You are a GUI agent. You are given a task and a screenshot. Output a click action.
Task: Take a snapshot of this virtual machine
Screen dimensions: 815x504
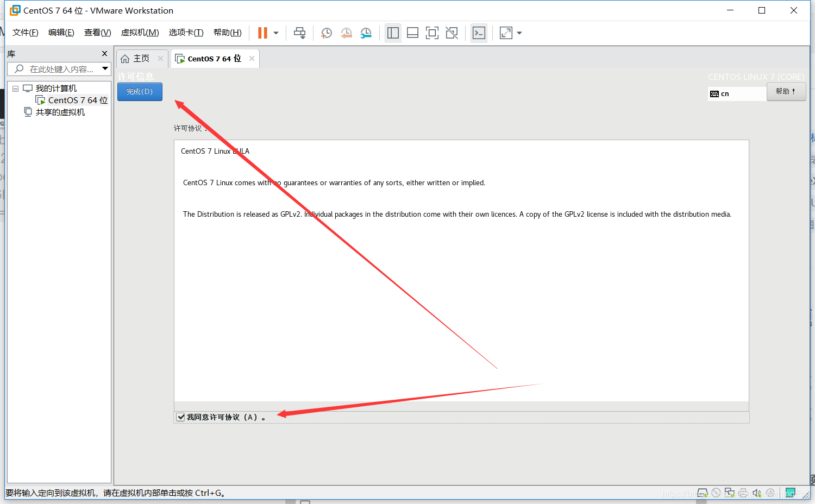[x=326, y=33]
